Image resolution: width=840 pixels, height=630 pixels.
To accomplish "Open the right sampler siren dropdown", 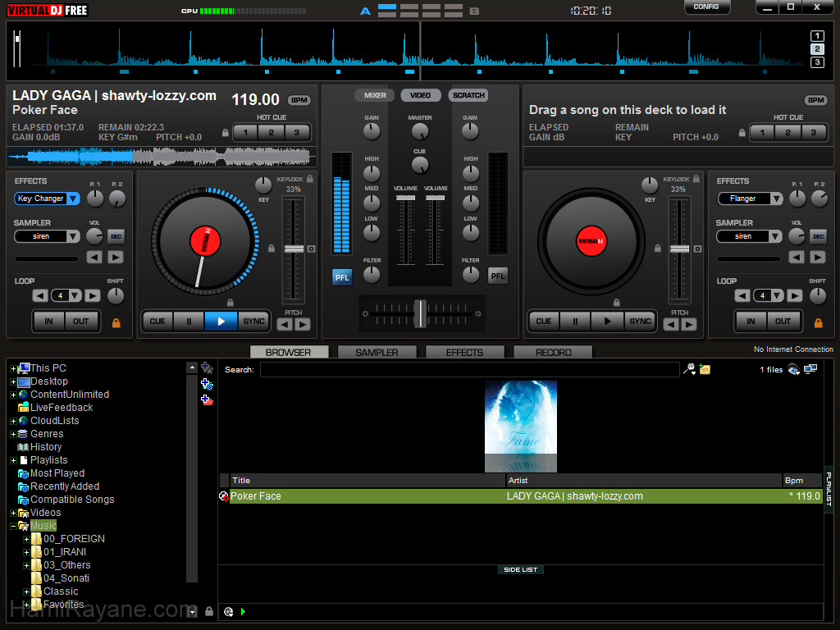I will coord(775,236).
